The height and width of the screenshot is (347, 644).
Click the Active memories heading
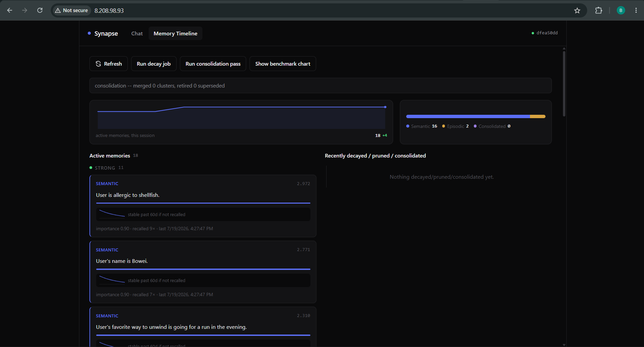[110, 155]
